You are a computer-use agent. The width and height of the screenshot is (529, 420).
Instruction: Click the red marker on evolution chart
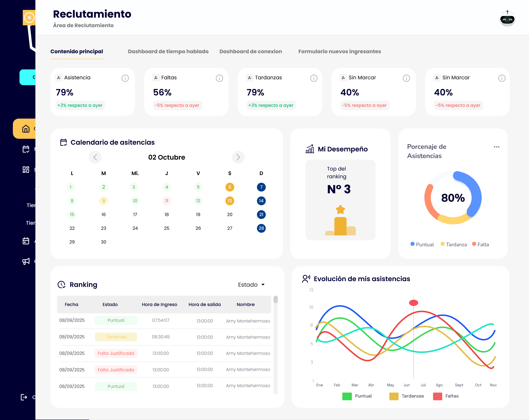(x=413, y=303)
